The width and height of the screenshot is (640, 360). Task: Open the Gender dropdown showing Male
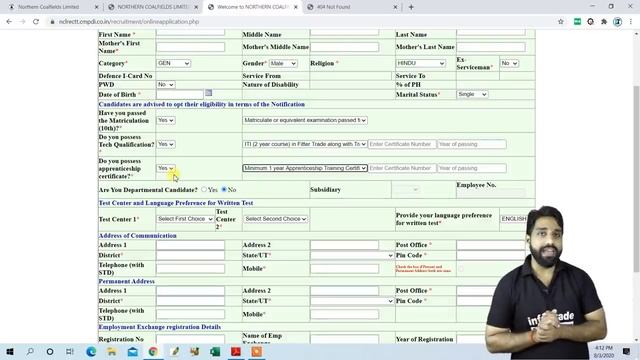pyautogui.click(x=283, y=63)
